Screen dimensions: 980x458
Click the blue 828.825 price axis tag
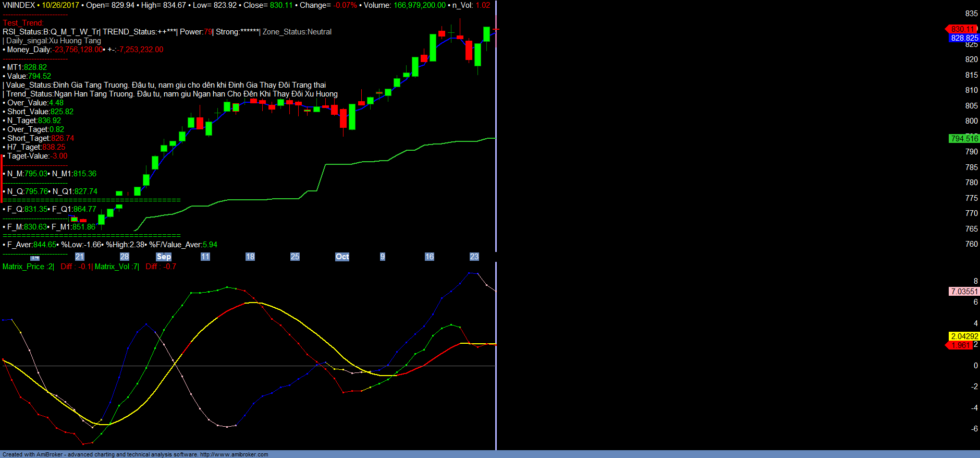coord(964,38)
